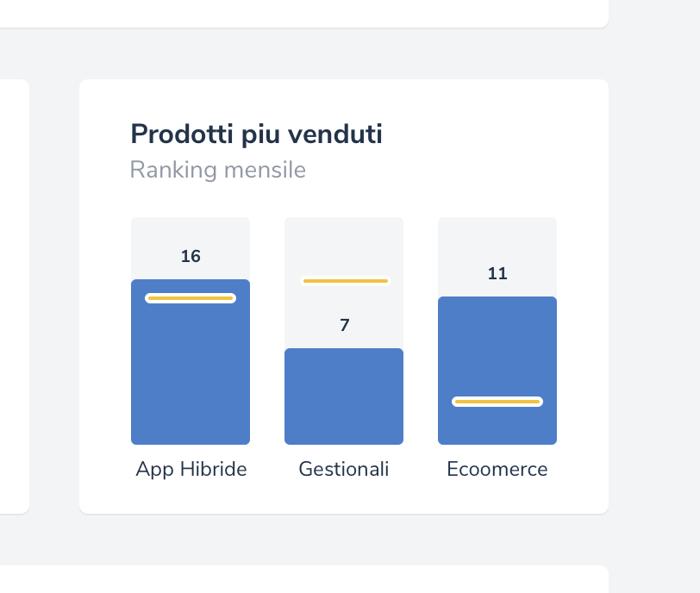Select the blue Gestionali bar
Image resolution: width=700 pixels, height=593 pixels.
pyautogui.click(x=344, y=396)
